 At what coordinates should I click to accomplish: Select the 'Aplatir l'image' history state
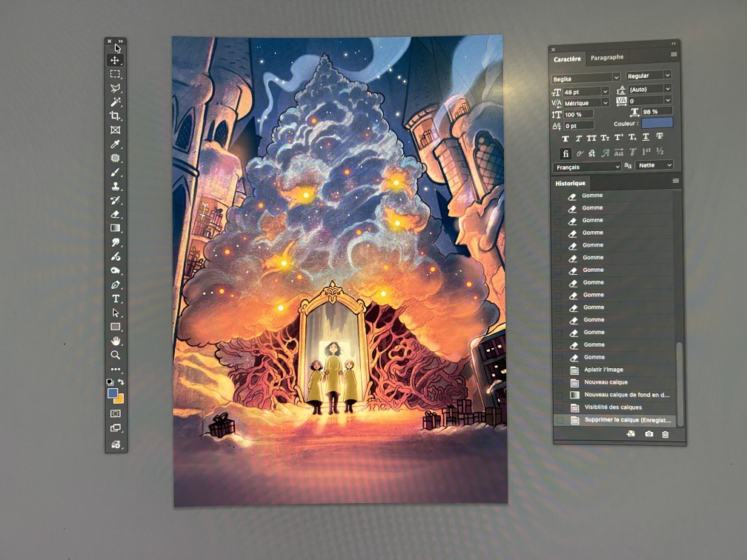(x=603, y=370)
